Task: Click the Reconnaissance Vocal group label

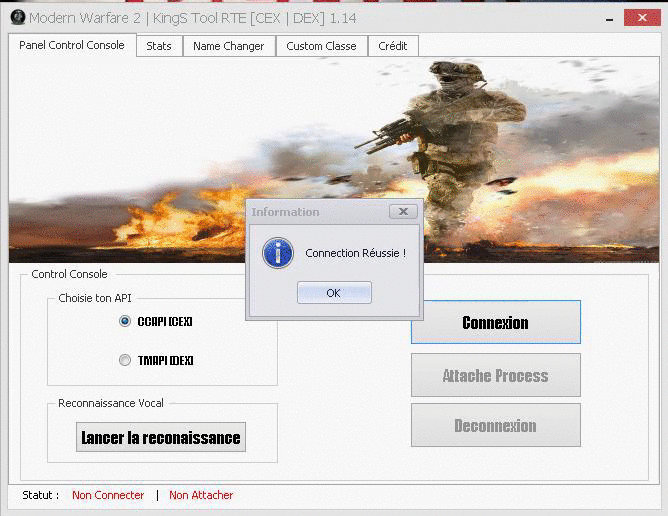Action: (x=111, y=403)
